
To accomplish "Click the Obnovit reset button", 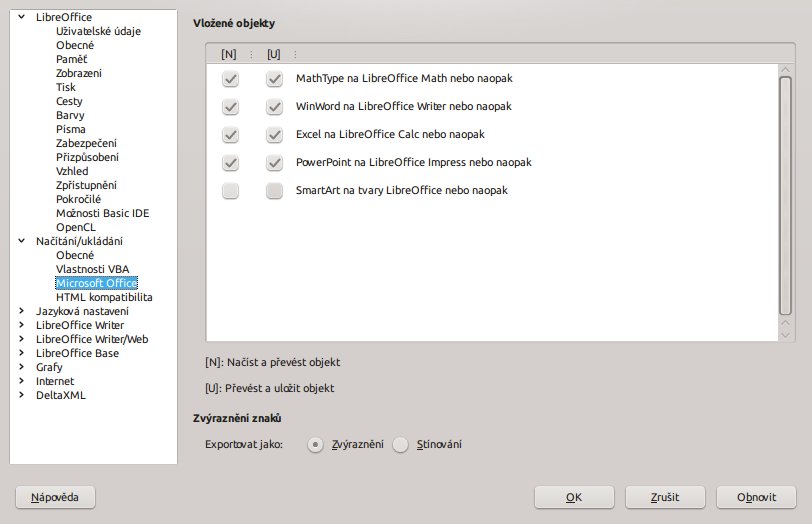I will (756, 498).
